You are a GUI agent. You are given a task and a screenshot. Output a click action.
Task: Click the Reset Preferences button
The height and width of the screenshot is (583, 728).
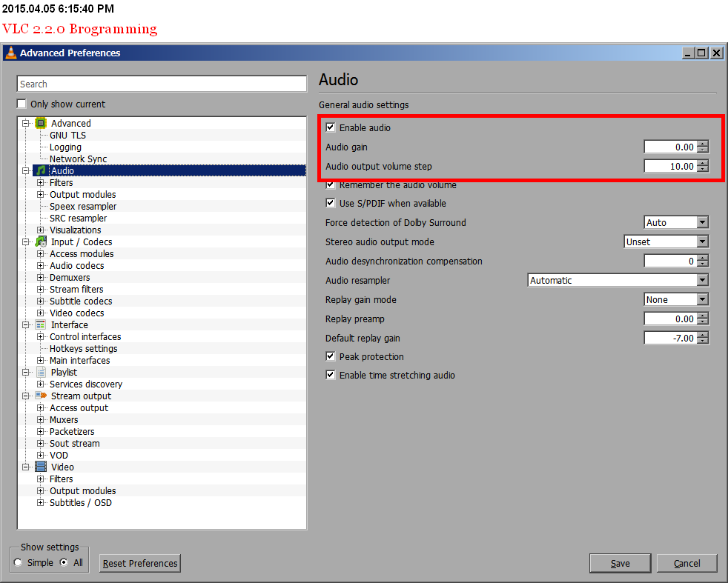click(140, 563)
